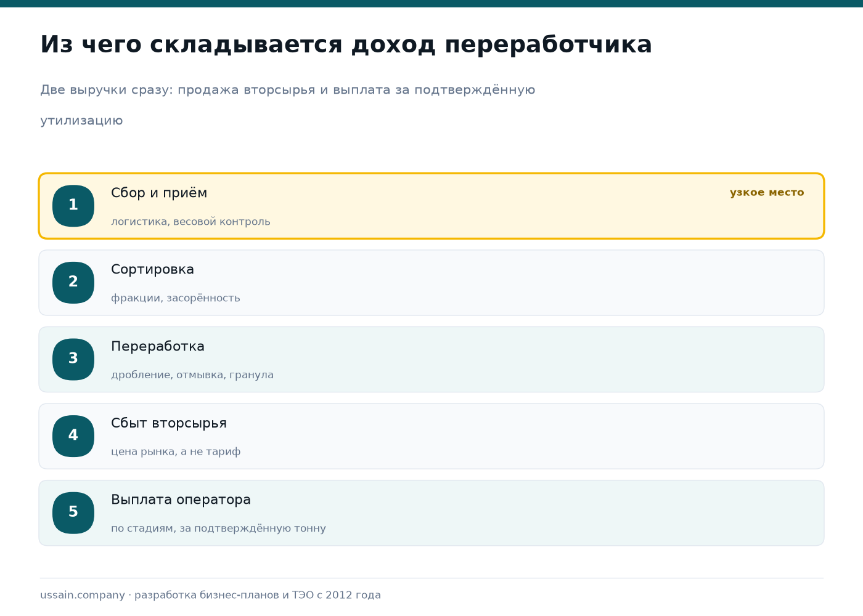Image resolution: width=863 pixels, height=616 pixels.
Task: Click the subtitle starting 'Две выручки сразу'
Action: tap(288, 105)
